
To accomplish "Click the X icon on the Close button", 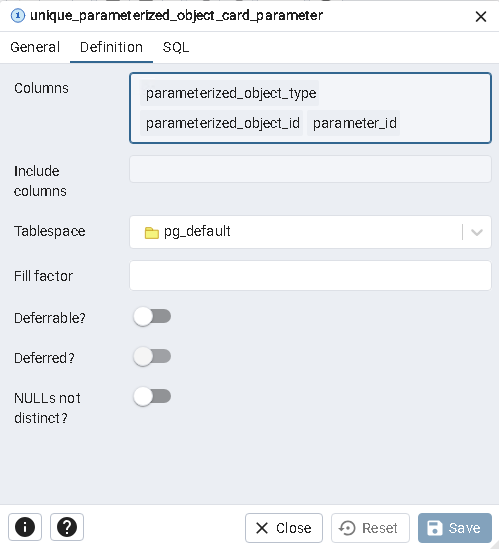I will pyautogui.click(x=262, y=528).
